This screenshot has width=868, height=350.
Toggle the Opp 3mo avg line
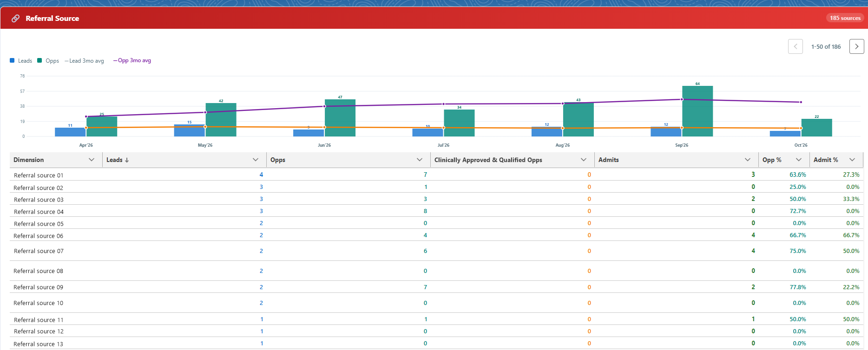point(132,60)
